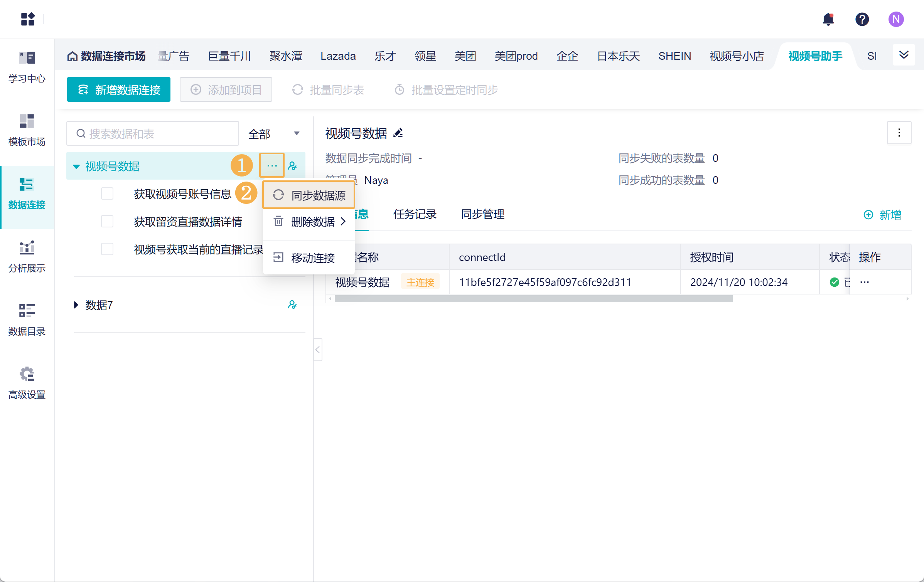Image resolution: width=924 pixels, height=582 pixels.
Task: Click edit pencil next to 视频号数据 title
Action: (398, 133)
